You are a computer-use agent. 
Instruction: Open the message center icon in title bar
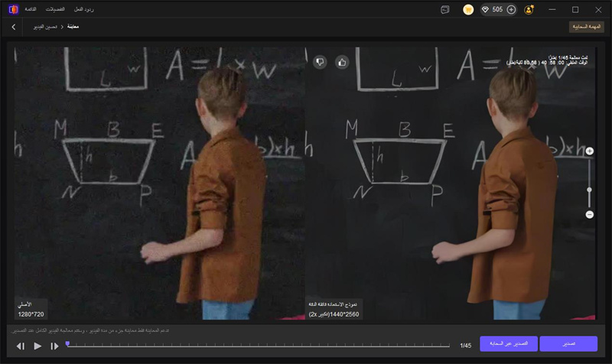445,10
